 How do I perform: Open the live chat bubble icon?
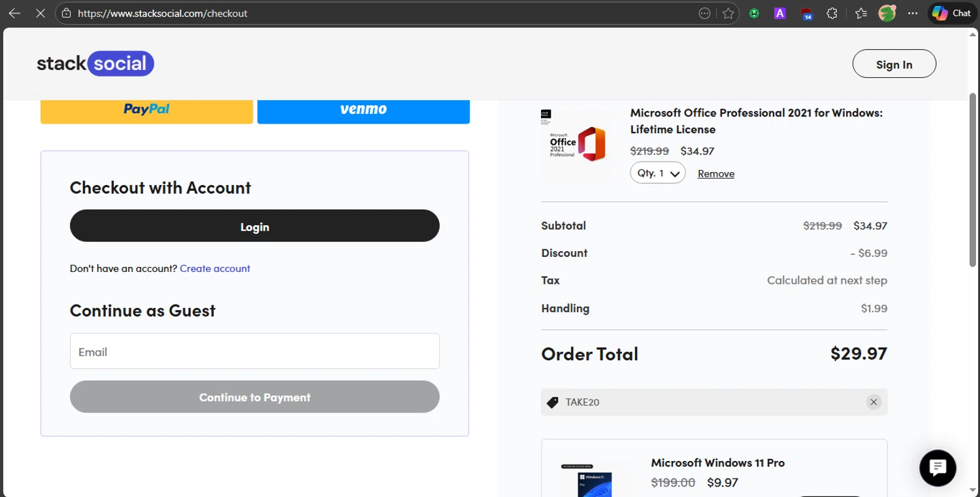(938, 468)
